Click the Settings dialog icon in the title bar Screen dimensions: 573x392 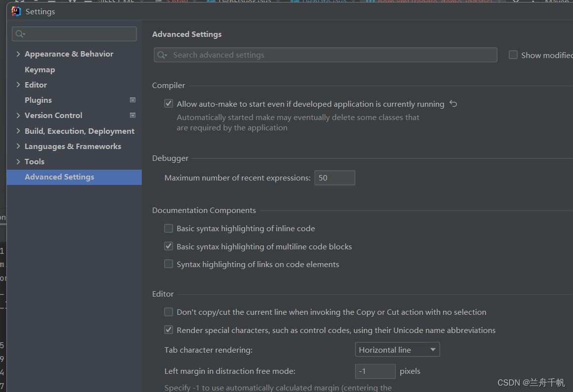coord(15,11)
